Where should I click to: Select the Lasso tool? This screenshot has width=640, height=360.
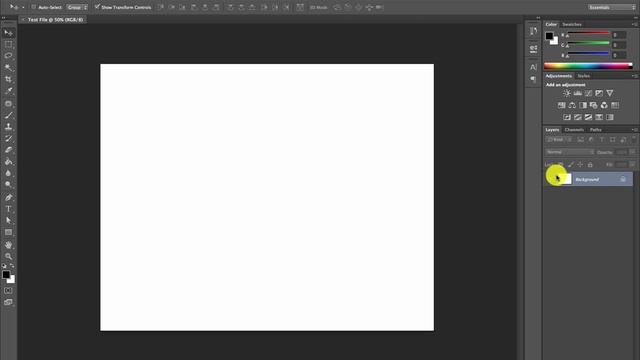pyautogui.click(x=8, y=56)
